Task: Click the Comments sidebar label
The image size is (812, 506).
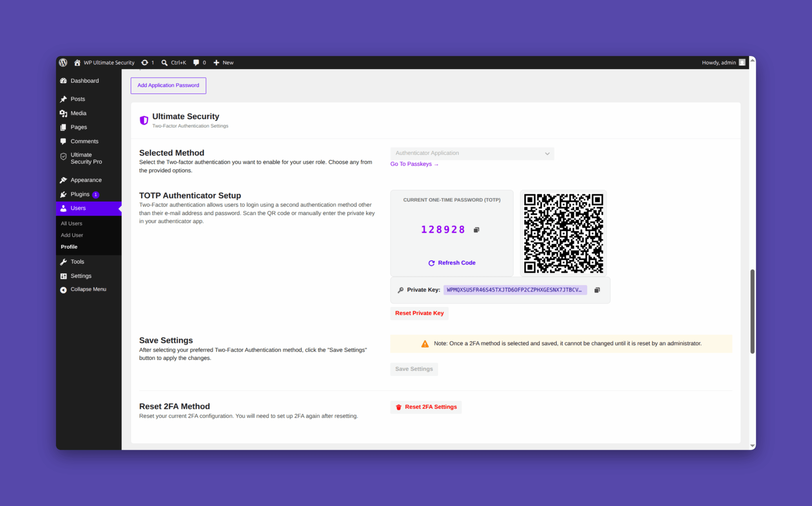Action: pyautogui.click(x=85, y=141)
